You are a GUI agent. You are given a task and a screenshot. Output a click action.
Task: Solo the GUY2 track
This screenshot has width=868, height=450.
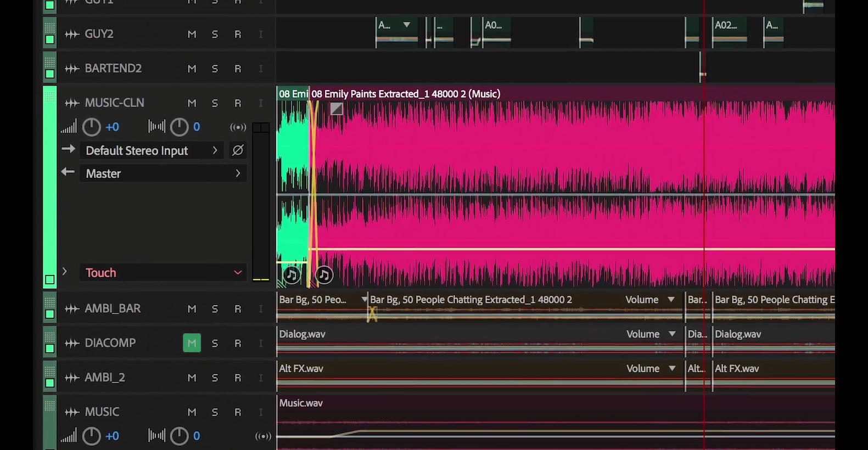point(215,34)
